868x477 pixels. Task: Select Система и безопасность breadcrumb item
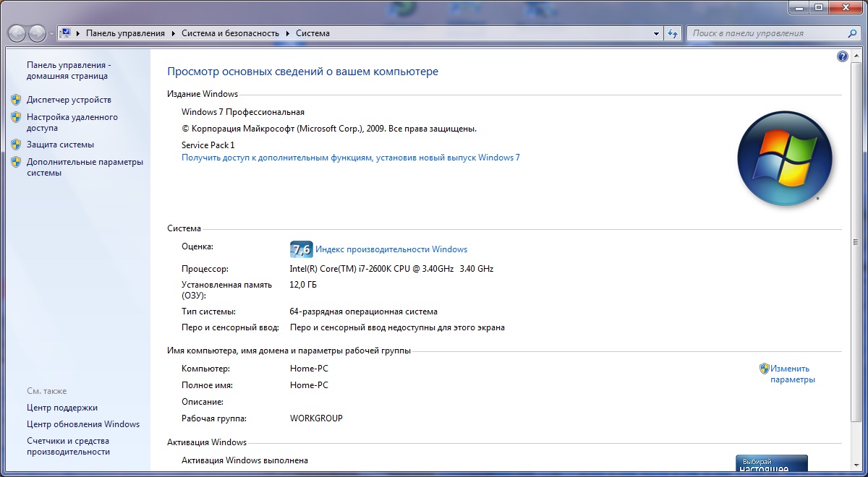[230, 33]
